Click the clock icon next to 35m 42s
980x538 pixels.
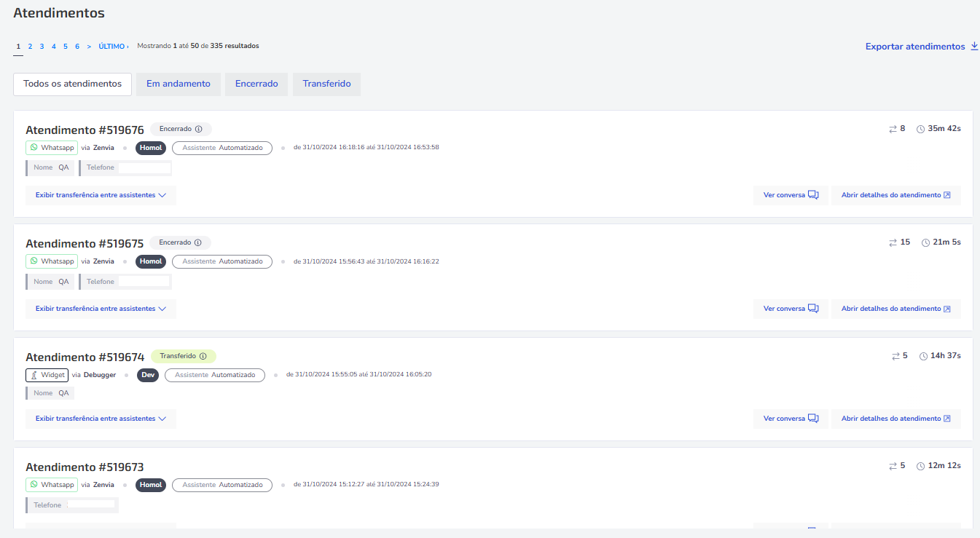point(920,129)
